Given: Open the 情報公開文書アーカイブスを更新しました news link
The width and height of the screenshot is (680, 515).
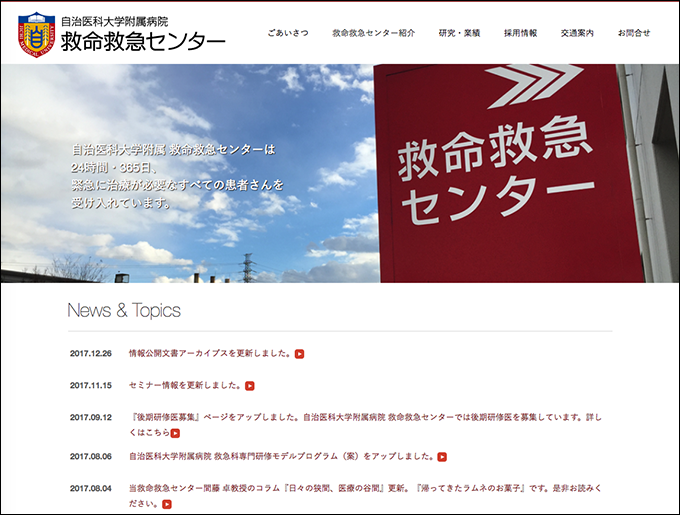Looking at the screenshot, I should pos(210,353).
